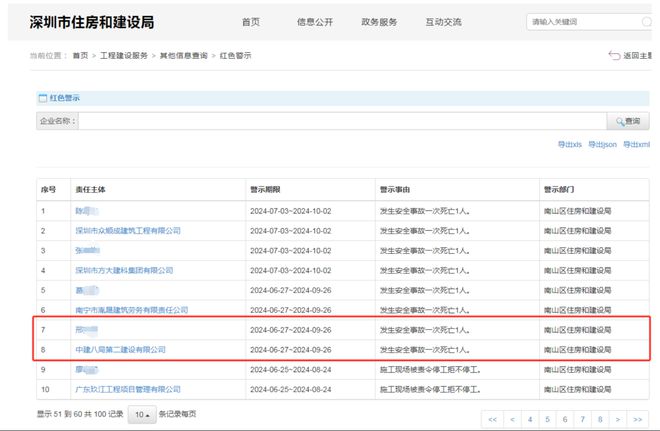This screenshot has height=431, width=660.
Task: Click the 查询 search button
Action: coord(628,121)
